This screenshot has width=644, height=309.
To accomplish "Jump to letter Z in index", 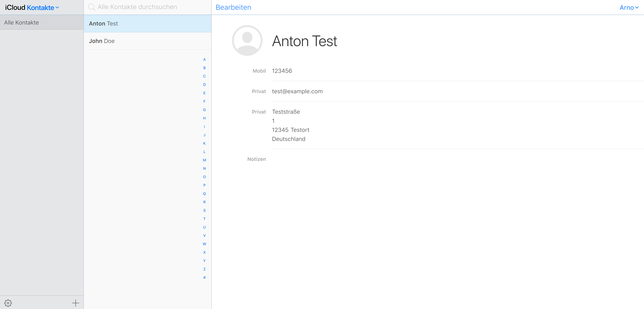I will point(204,269).
